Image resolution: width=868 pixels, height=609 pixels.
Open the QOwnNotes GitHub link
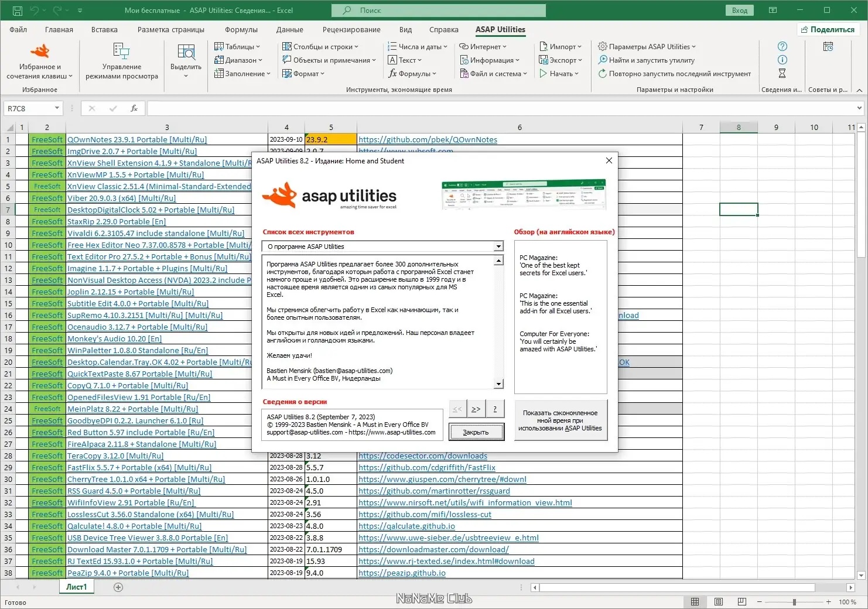tap(428, 139)
